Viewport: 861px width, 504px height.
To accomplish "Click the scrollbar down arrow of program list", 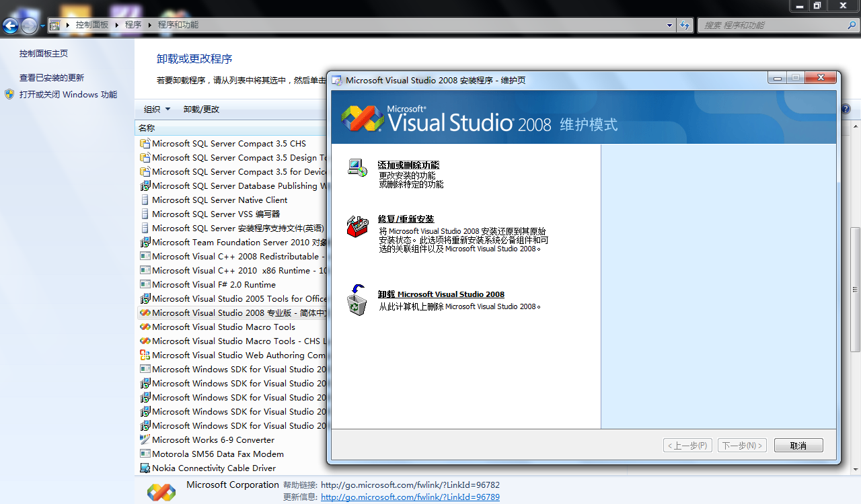I will (x=856, y=469).
